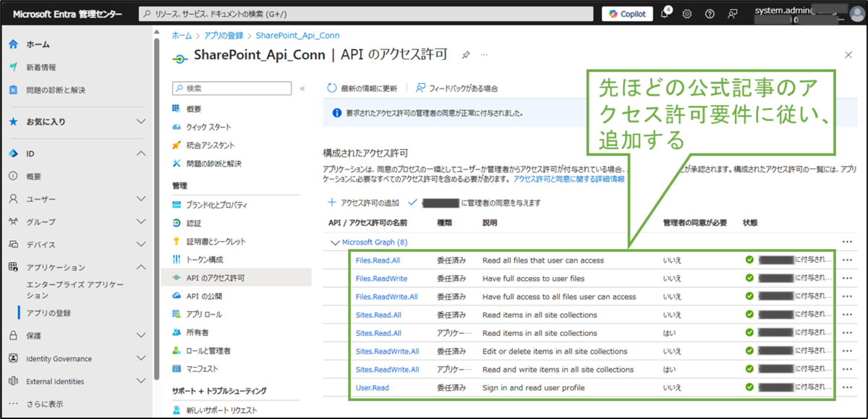The height and width of the screenshot is (419, 868).
Task: Open 証明書とシークレット
Action: point(216,241)
